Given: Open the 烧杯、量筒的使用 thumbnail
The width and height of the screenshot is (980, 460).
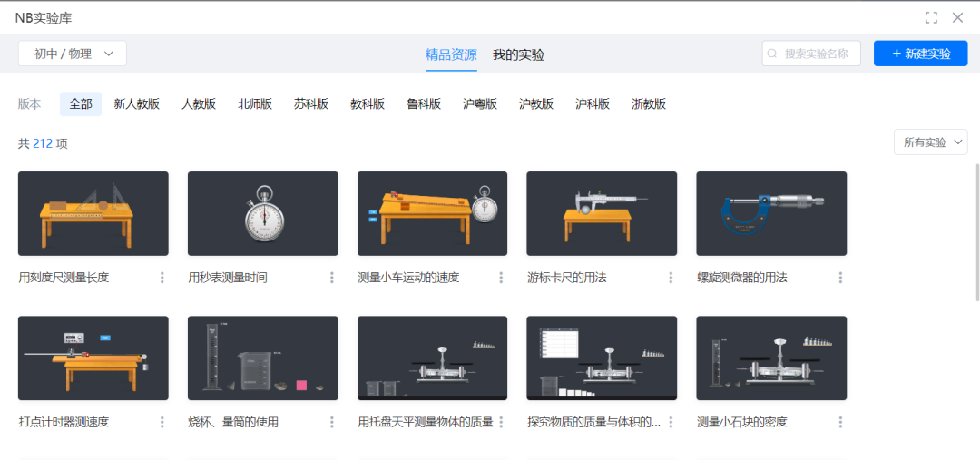Looking at the screenshot, I should click(262, 358).
